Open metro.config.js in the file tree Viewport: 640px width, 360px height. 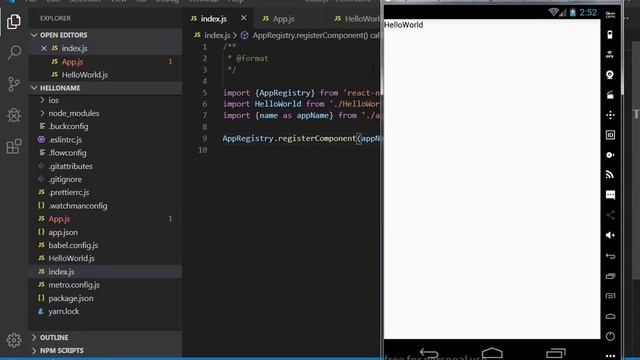[106, 285]
